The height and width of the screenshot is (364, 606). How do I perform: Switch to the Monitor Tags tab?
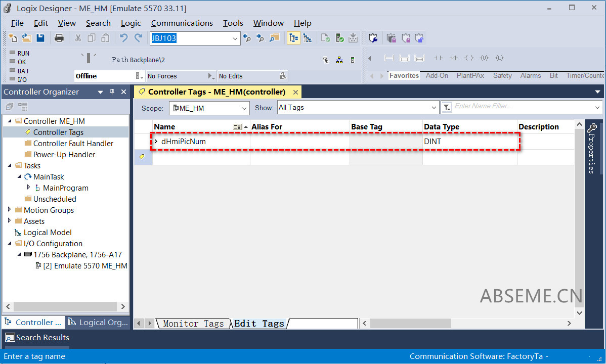coord(193,324)
